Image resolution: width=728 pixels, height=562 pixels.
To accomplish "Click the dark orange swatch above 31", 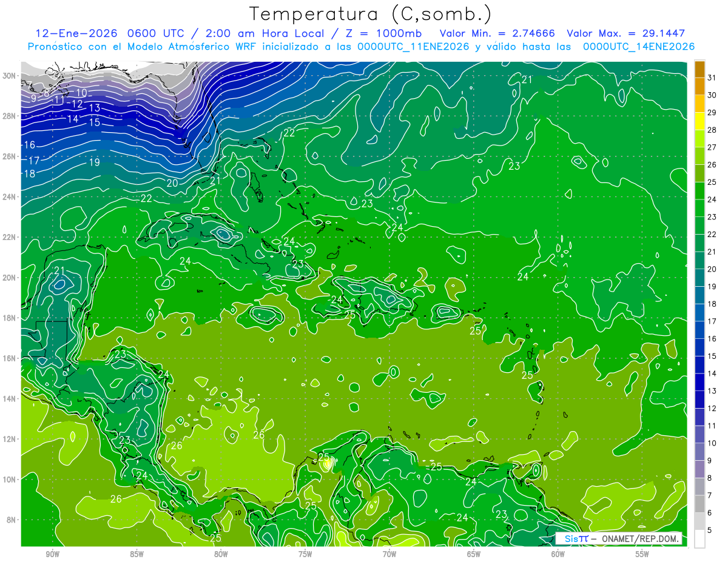I will click(699, 69).
